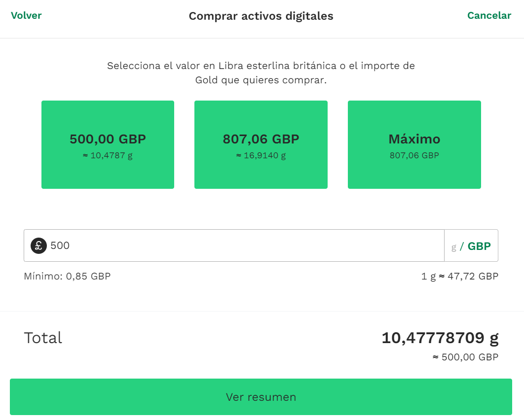The width and height of the screenshot is (524, 420).
Task: Click Ver resumen to continue
Action: [x=261, y=396]
